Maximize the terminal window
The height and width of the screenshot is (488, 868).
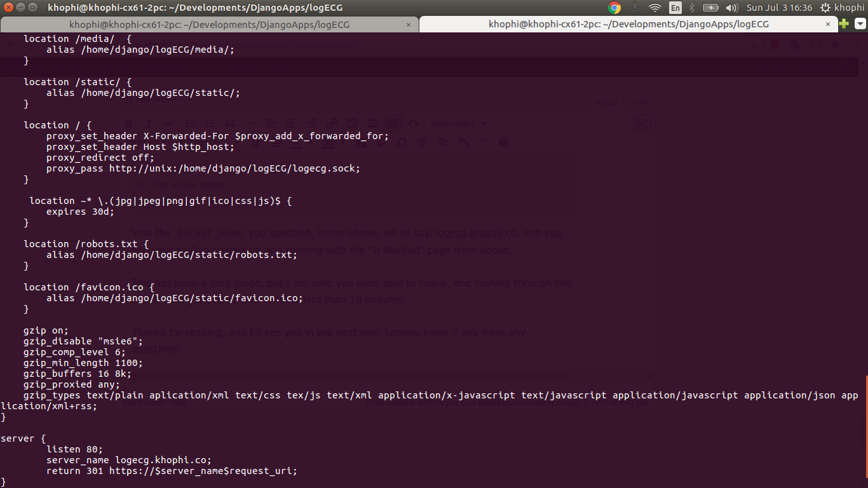[34, 8]
